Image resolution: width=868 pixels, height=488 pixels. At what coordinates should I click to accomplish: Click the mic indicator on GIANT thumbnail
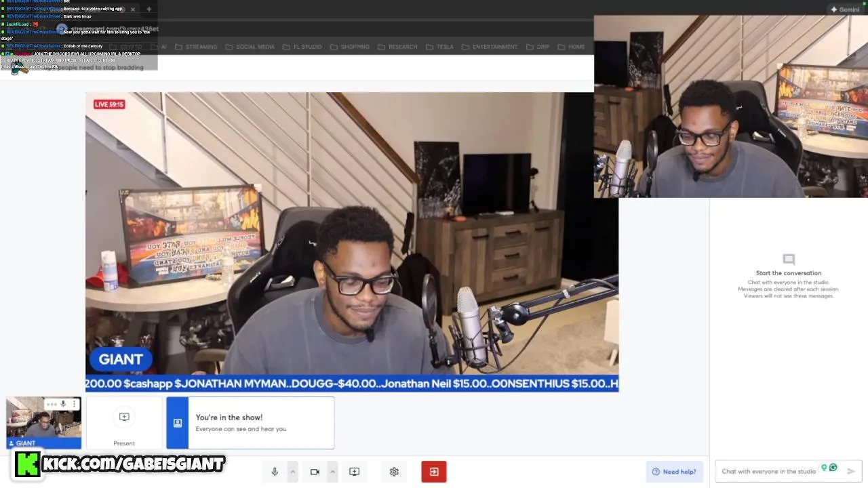click(63, 404)
